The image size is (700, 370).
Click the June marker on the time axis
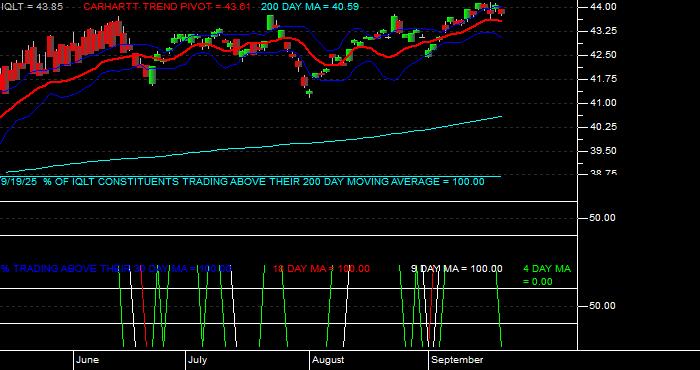(x=88, y=360)
